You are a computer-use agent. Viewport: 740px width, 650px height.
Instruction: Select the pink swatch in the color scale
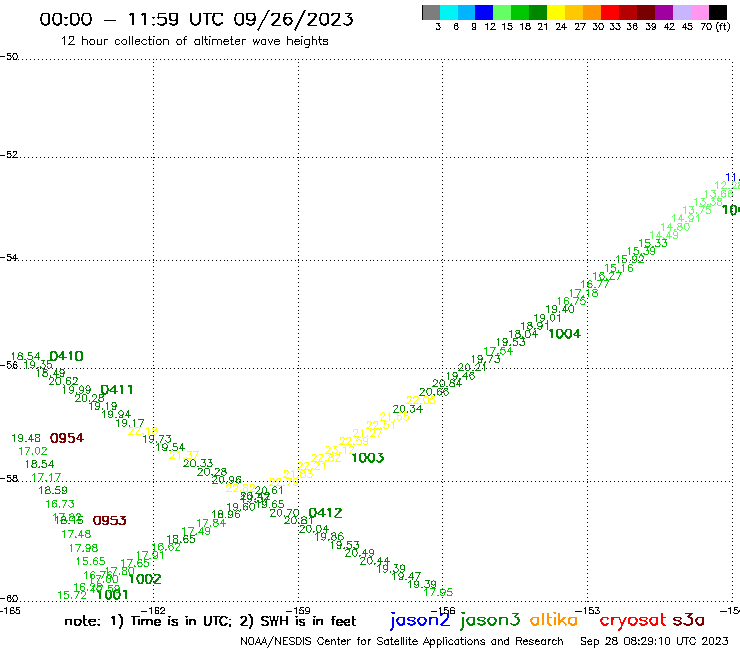[699, 12]
